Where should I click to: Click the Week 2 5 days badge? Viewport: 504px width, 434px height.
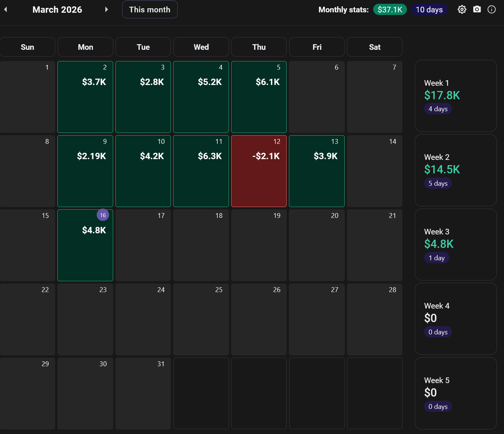[438, 183]
